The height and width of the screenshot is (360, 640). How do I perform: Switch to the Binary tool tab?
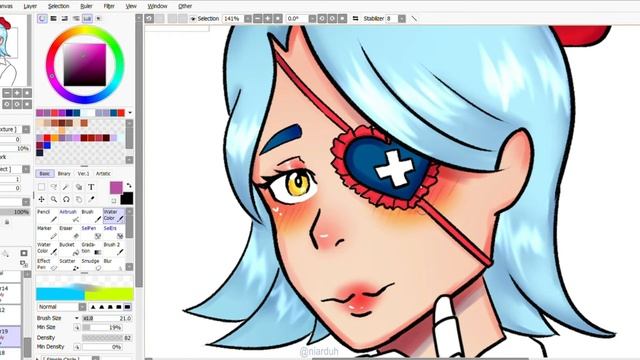click(64, 173)
